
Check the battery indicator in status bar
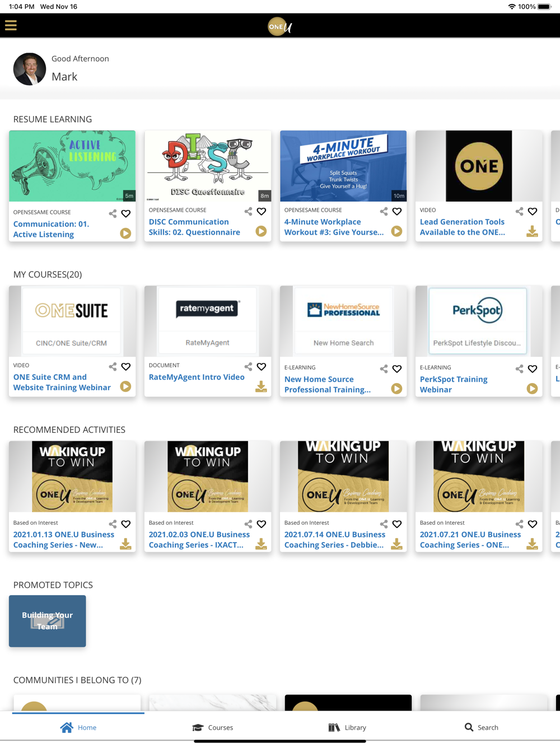544,7
